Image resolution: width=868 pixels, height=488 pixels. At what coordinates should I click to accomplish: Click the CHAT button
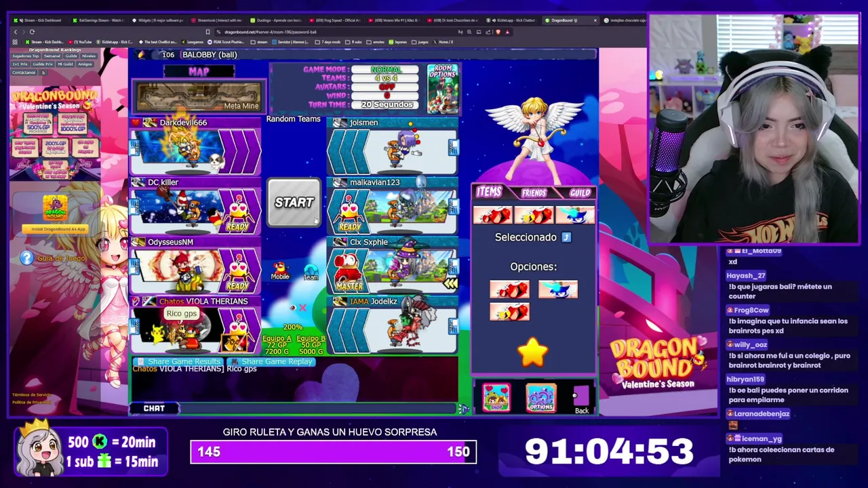pyautogui.click(x=154, y=408)
